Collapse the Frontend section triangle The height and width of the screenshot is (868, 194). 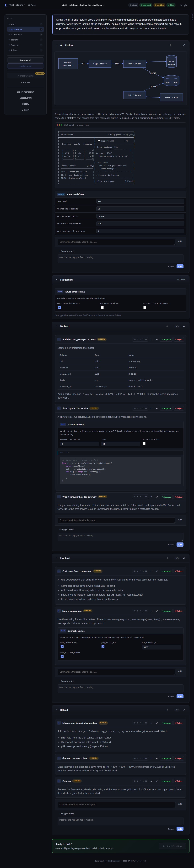pyautogui.click(x=56, y=558)
